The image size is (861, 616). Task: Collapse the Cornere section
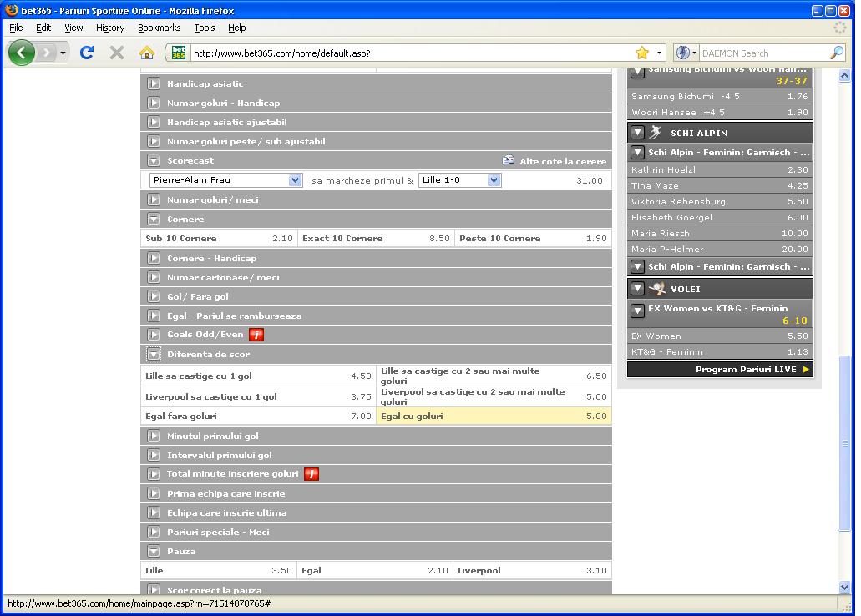154,219
